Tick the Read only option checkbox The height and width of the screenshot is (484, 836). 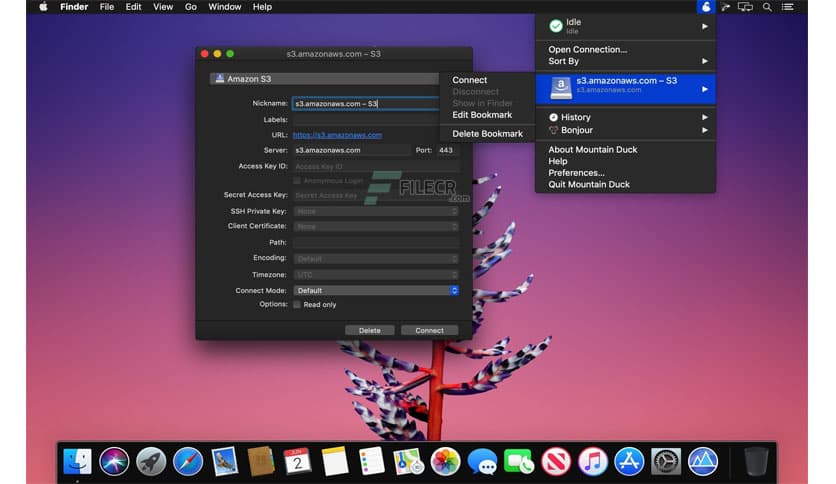(x=297, y=304)
